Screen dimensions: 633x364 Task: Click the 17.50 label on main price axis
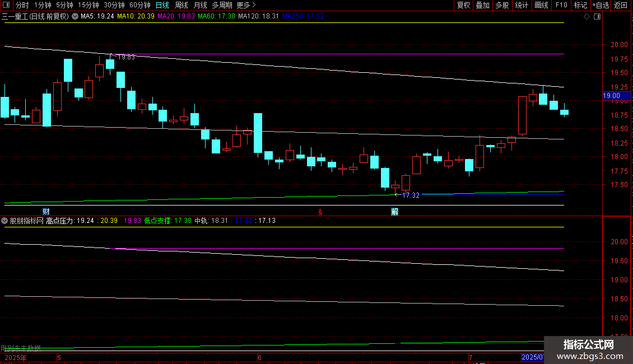coord(619,185)
